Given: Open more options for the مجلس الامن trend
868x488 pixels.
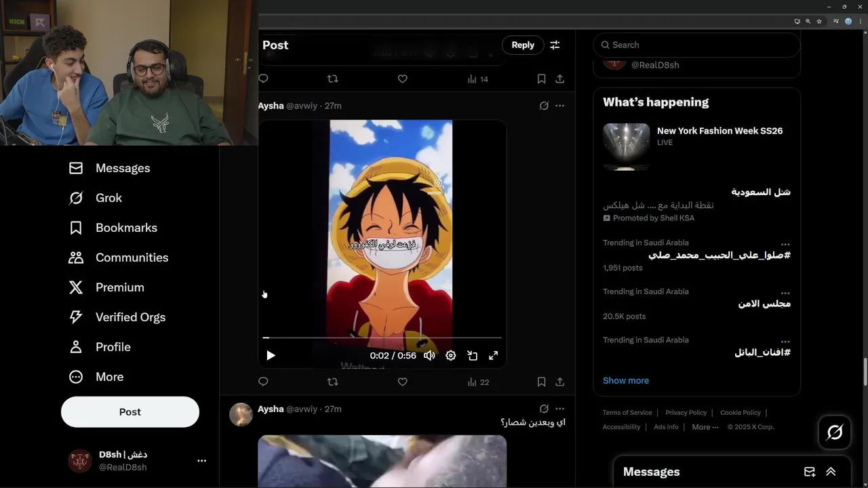Looking at the screenshot, I should [785, 293].
